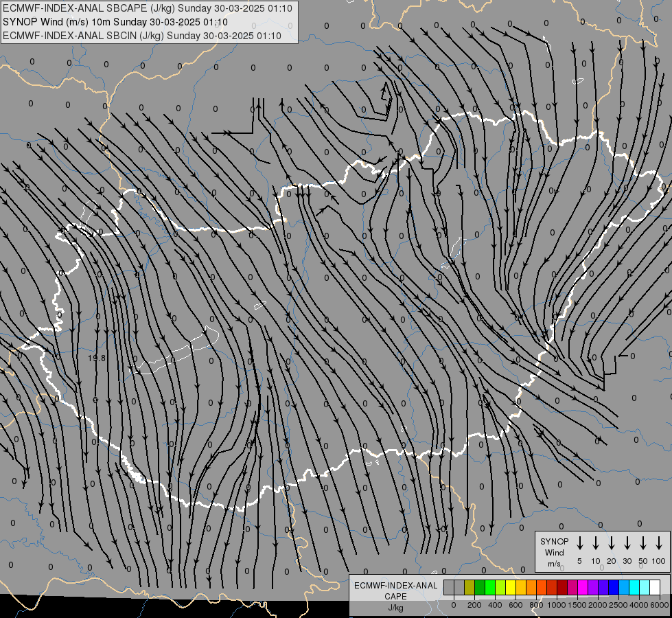Click the 19.8 value on the map
Image resolution: width=672 pixels, height=618 pixels.
click(96, 358)
